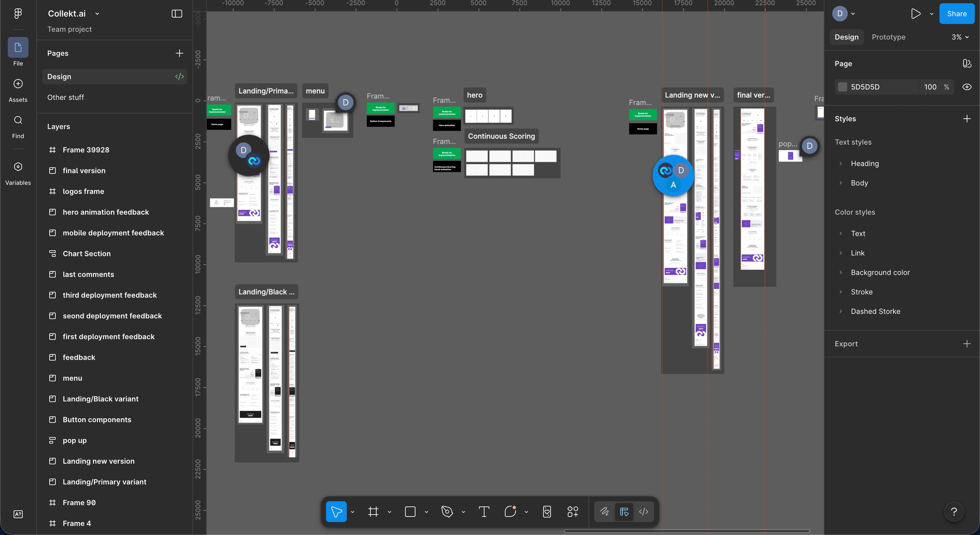Expand the Heading text styles group
This screenshot has width=980, height=535.
(x=841, y=164)
